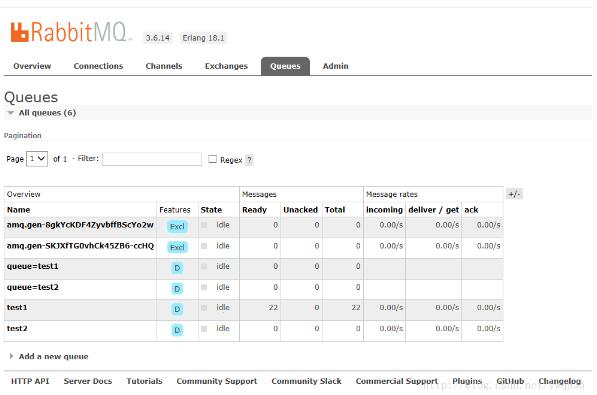
Task: Click the Pagination heading
Action: click(22, 136)
